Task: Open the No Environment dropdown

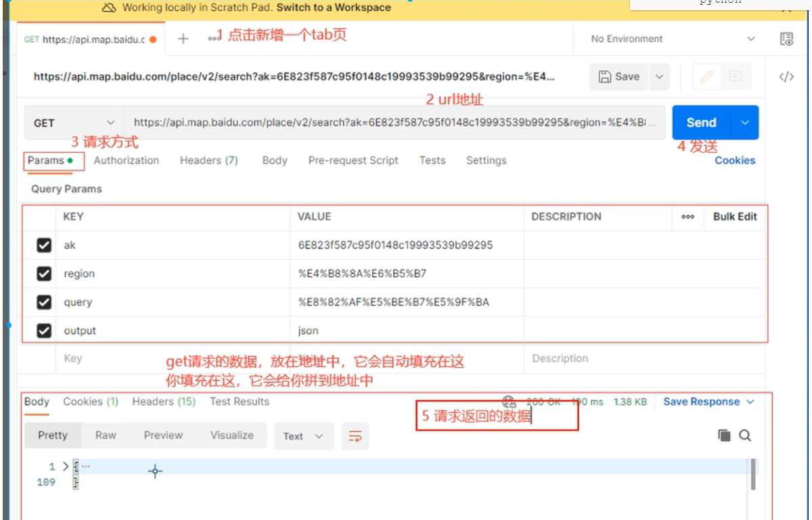Action: (673, 39)
